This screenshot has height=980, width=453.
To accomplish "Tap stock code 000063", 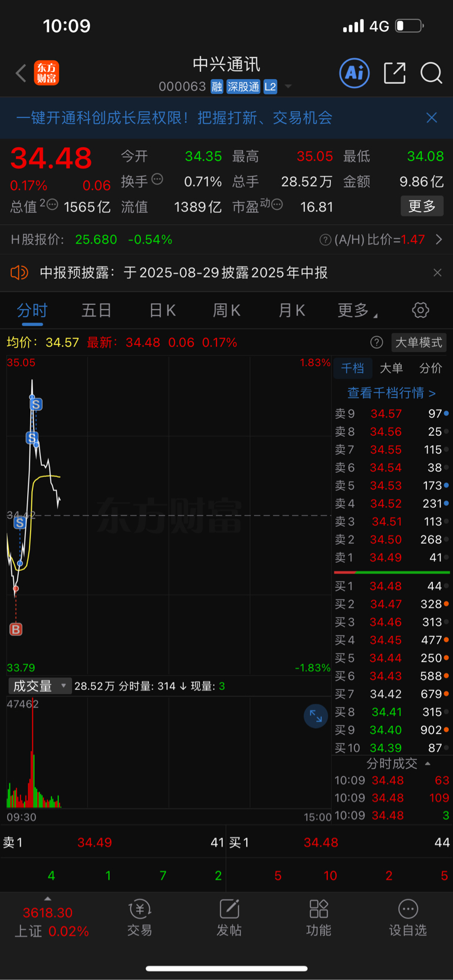I will 182,87.
